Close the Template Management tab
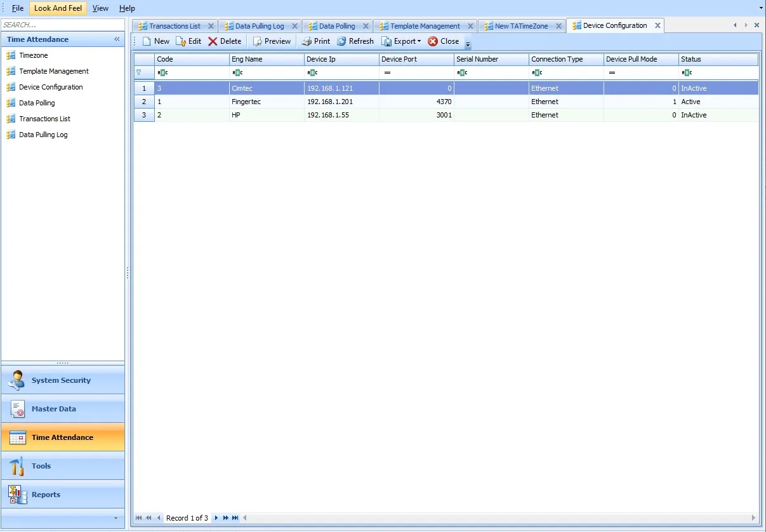The height and width of the screenshot is (532, 766). (471, 26)
